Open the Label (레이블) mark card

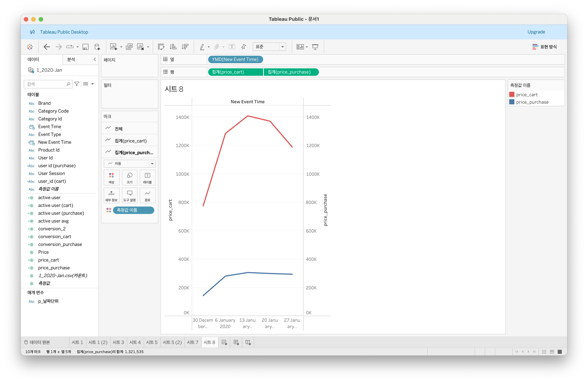[x=148, y=178]
